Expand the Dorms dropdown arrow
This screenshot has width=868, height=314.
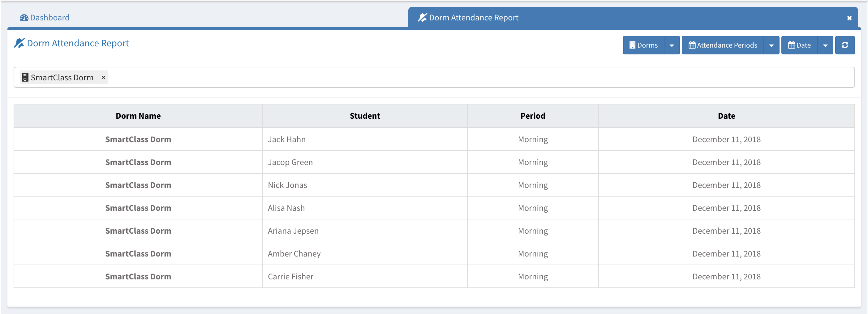(672, 45)
